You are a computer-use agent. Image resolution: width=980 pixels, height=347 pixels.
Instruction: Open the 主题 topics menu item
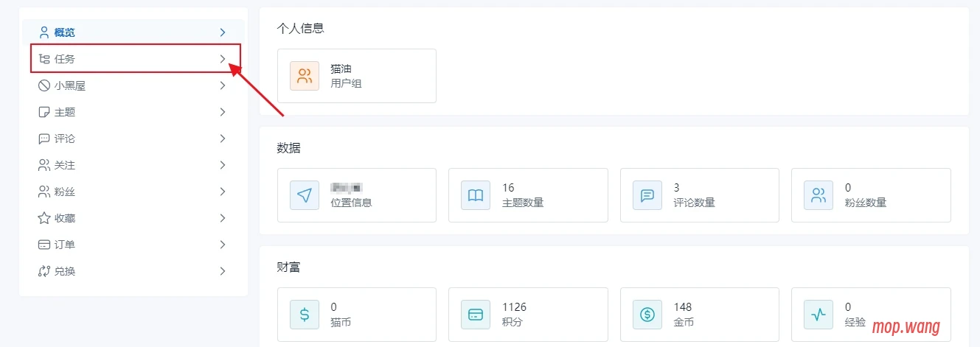tap(65, 112)
